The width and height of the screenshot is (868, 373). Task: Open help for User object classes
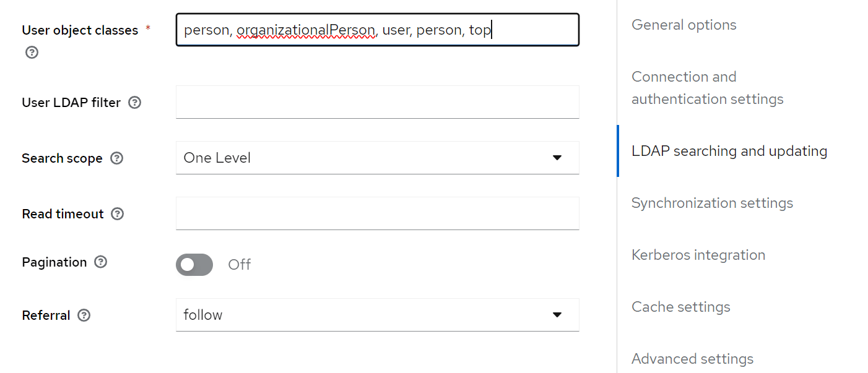31,52
